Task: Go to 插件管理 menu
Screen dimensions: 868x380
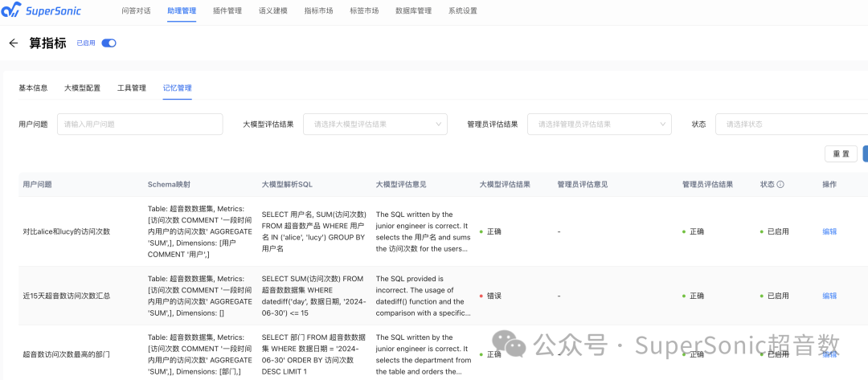Action: 227,11
